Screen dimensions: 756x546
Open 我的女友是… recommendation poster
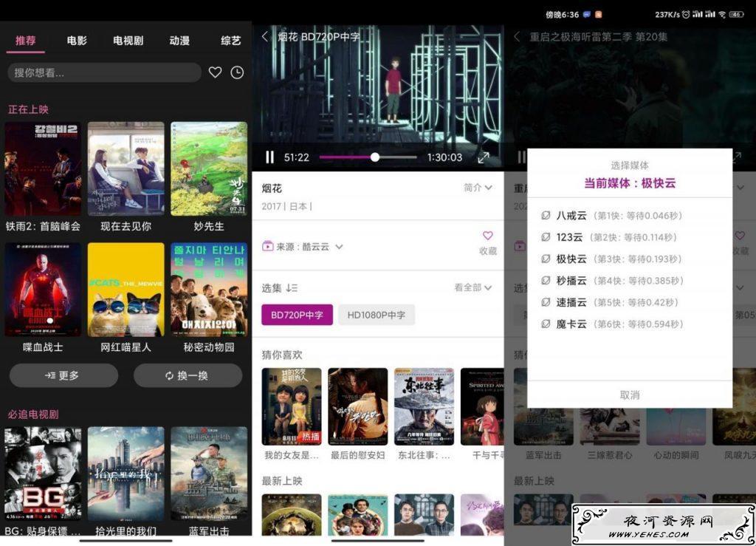pos(291,406)
